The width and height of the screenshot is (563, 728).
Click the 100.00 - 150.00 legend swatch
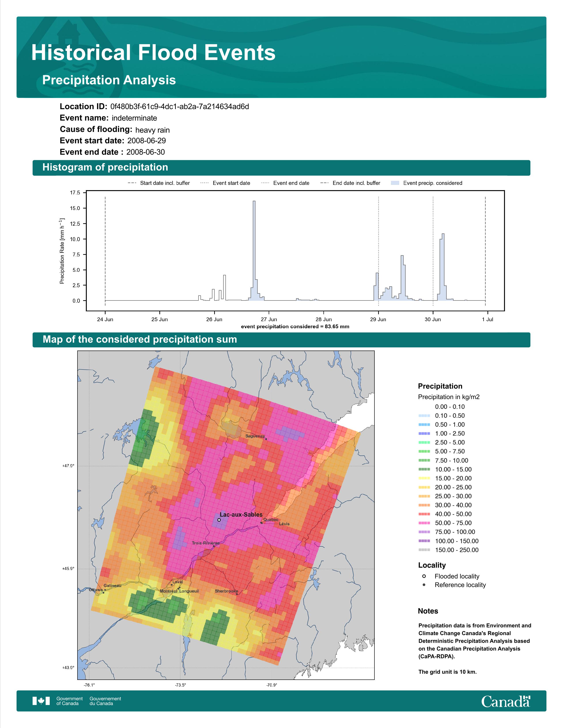pos(424,541)
